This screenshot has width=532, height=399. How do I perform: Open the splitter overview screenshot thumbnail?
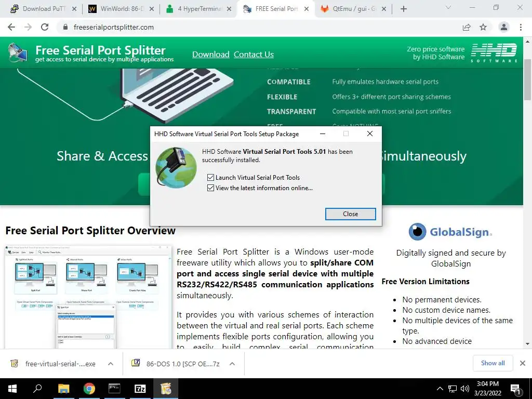[88, 297]
